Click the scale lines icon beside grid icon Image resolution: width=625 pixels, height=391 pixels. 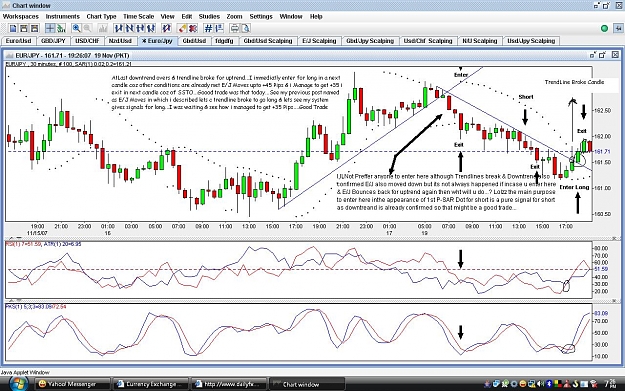[219, 28]
